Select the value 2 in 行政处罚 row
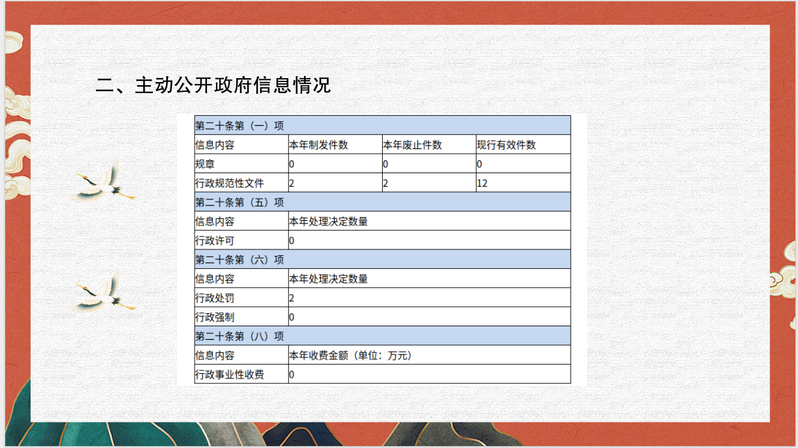 click(428, 298)
